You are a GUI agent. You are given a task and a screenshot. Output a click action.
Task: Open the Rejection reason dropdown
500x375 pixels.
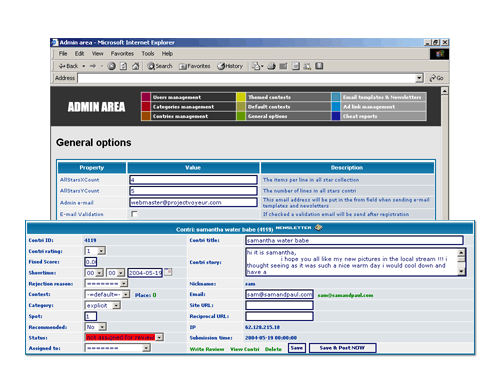tap(106, 284)
